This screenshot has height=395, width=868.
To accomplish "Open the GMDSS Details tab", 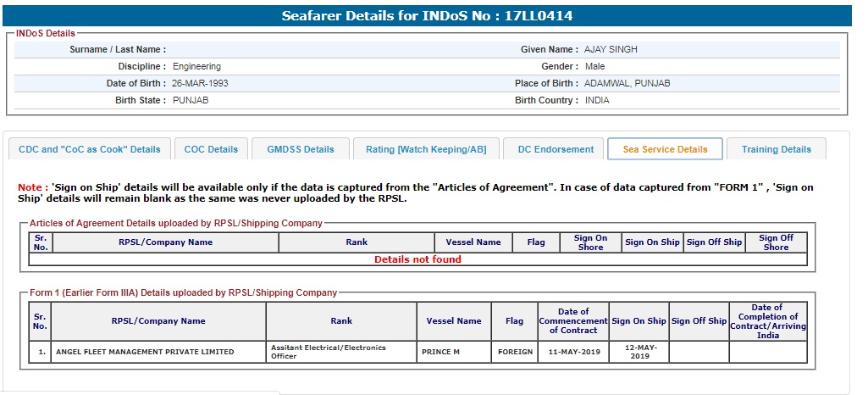I will tap(300, 149).
